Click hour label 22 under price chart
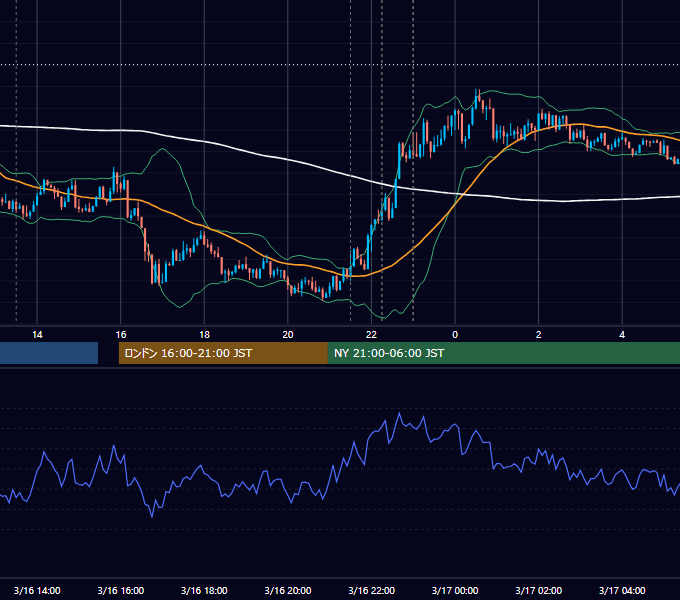 point(372,335)
